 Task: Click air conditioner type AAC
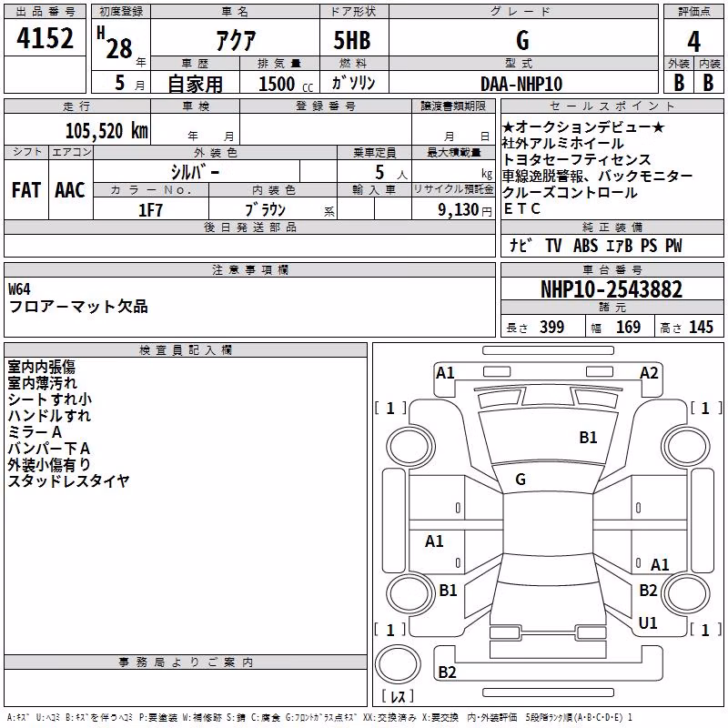(x=70, y=190)
